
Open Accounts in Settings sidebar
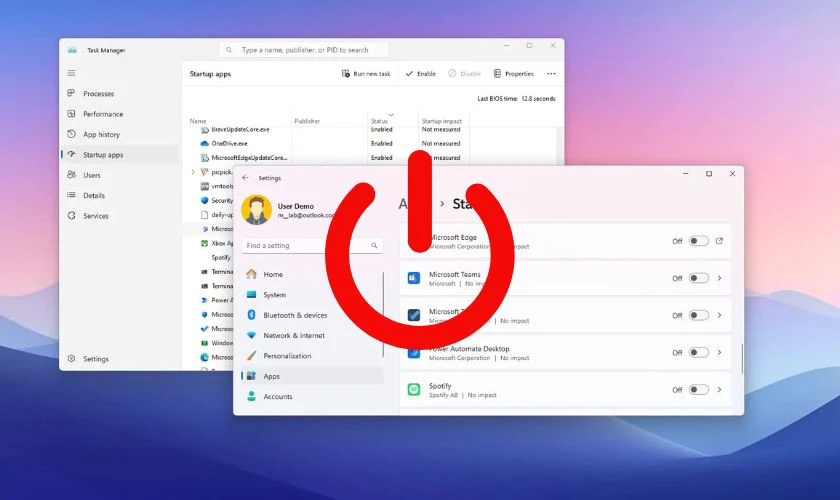pyautogui.click(x=313, y=396)
